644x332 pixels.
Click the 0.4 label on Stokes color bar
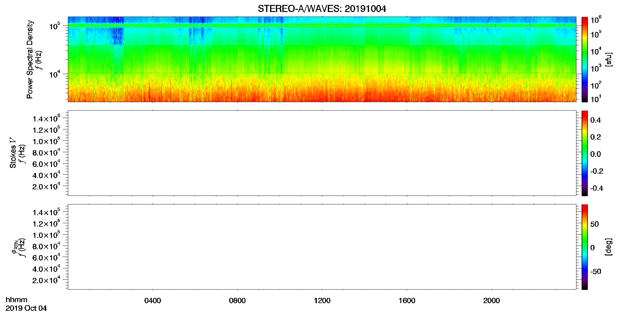click(x=595, y=120)
